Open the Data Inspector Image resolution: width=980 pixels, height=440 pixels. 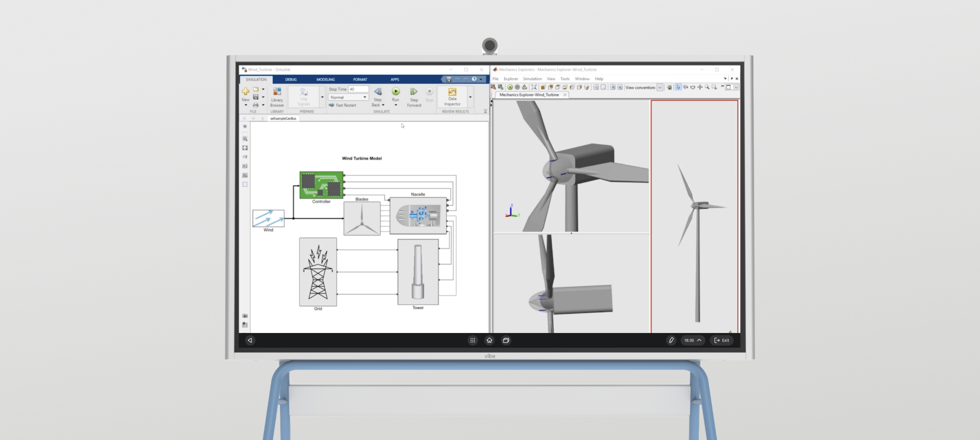(452, 97)
